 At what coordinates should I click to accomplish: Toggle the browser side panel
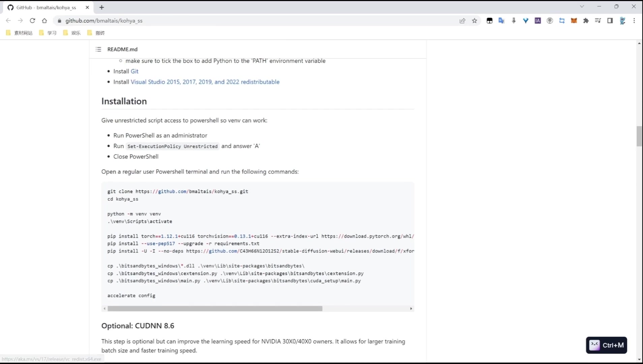pos(610,21)
